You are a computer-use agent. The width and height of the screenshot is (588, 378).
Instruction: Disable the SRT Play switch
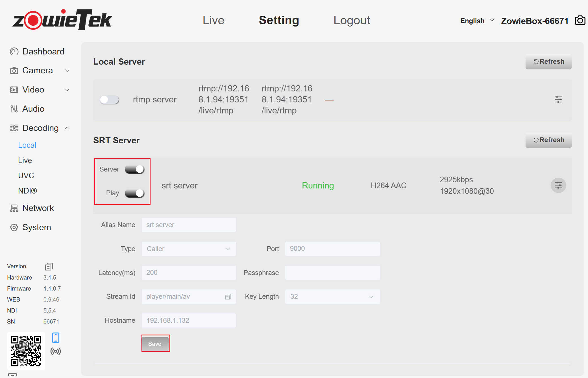point(135,193)
